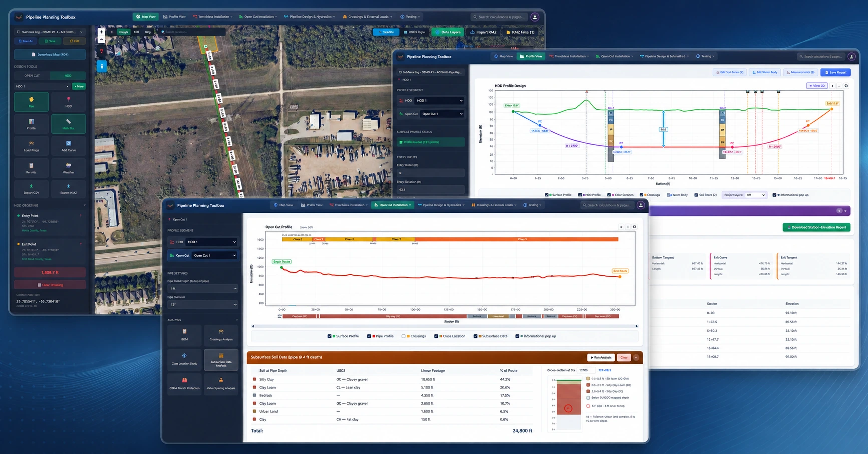This screenshot has width=868, height=454.
Task: Open Trenchless Installation menu in map window
Action: click(x=213, y=17)
